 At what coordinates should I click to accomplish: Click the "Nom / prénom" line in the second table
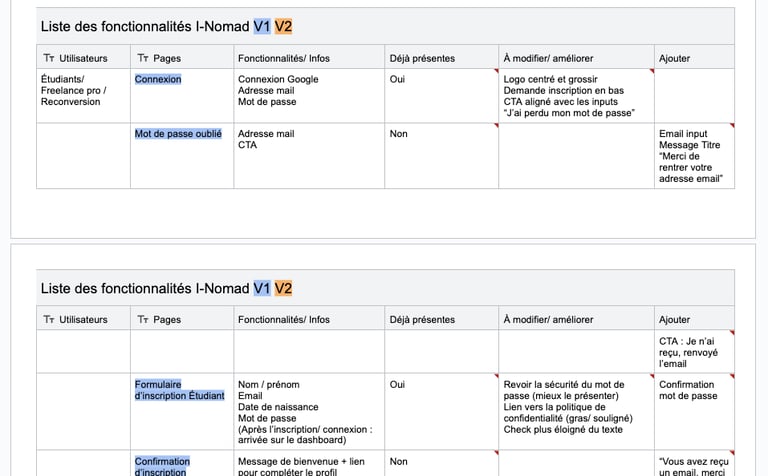[268, 384]
